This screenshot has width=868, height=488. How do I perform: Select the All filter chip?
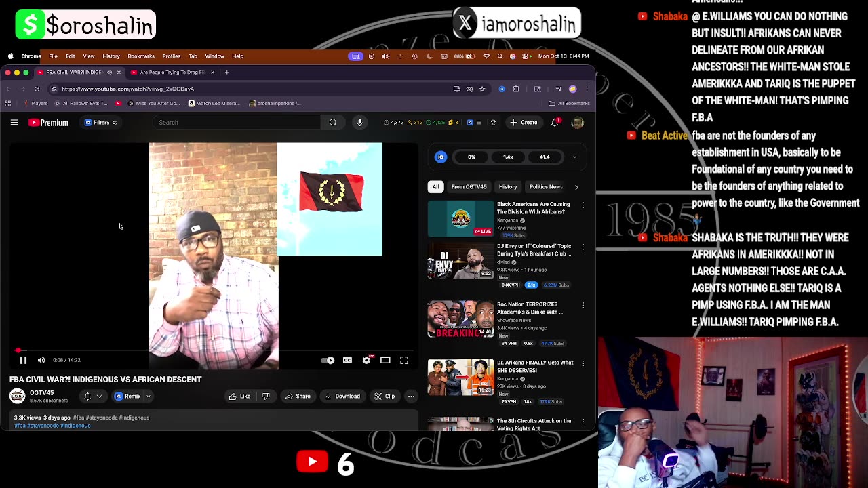tap(436, 187)
